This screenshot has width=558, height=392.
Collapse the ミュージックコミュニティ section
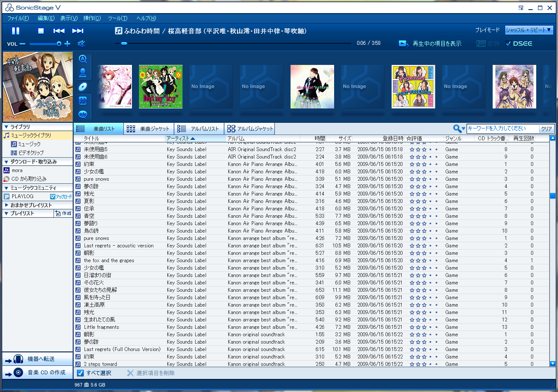(x=6, y=188)
